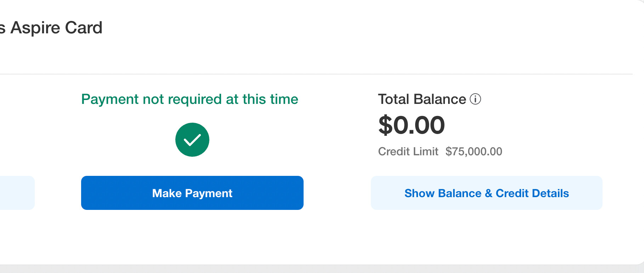Click "this time" in the green status text

[270, 99]
